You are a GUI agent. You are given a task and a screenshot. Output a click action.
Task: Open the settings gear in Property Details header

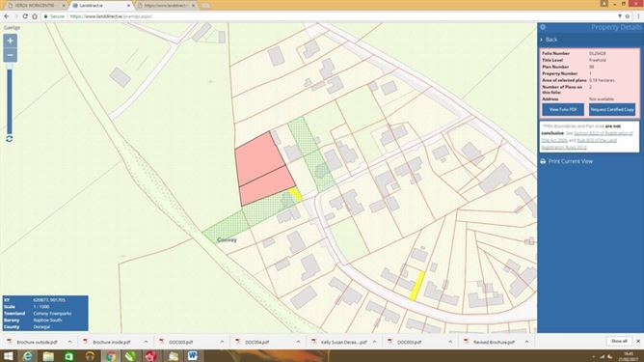point(543,27)
